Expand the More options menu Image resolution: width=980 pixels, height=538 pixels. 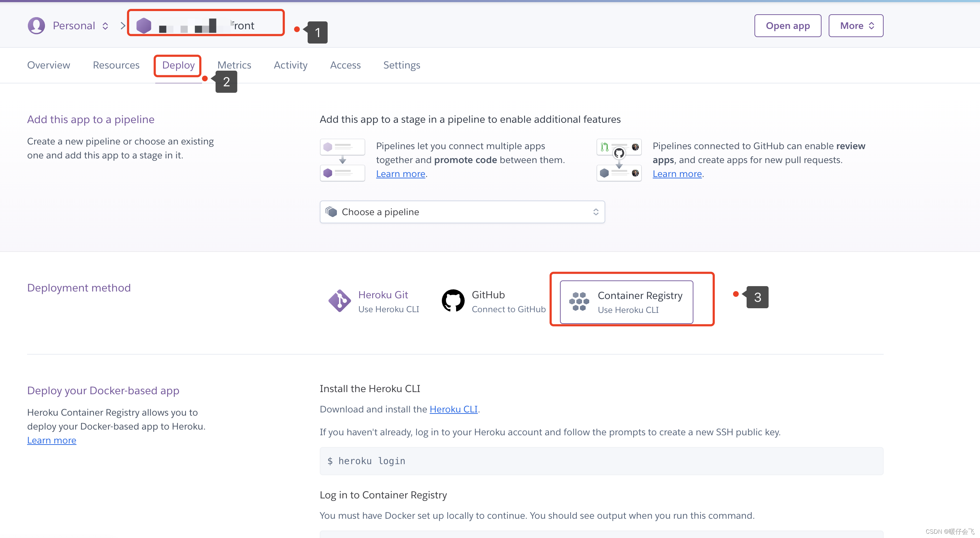pyautogui.click(x=856, y=25)
